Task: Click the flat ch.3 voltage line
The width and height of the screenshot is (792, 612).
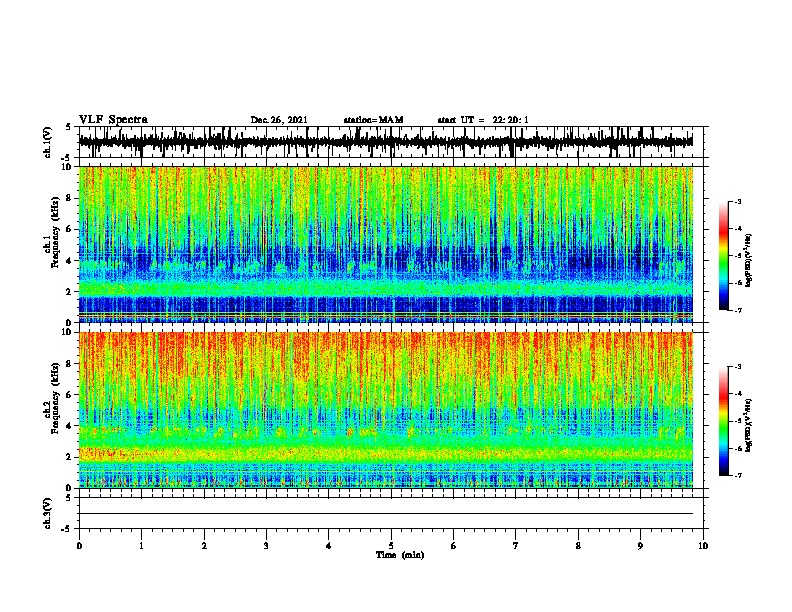Action: point(386,514)
